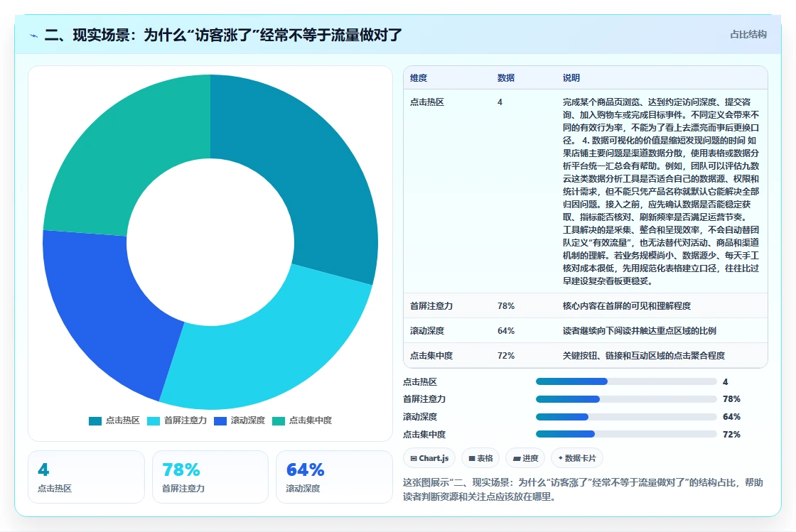
Task: Toggle 滚动深度 legend swatch in chart
Action: tap(220, 421)
